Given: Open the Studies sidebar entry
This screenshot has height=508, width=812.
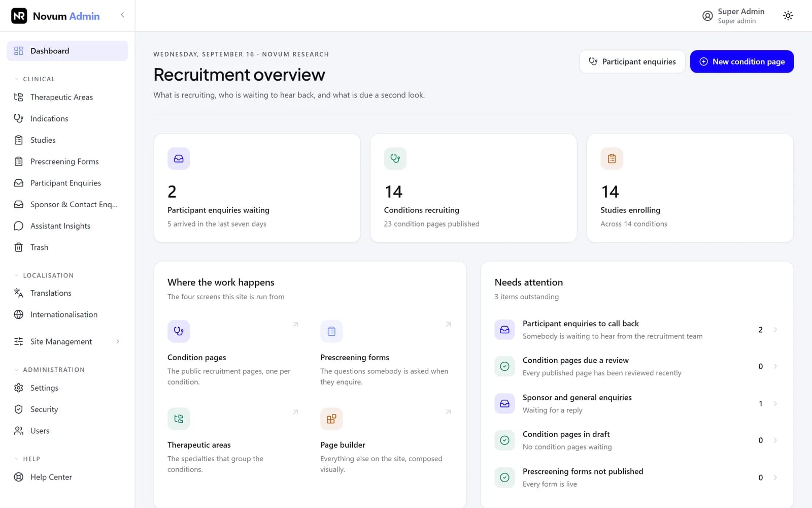Looking at the screenshot, I should [x=67, y=140].
